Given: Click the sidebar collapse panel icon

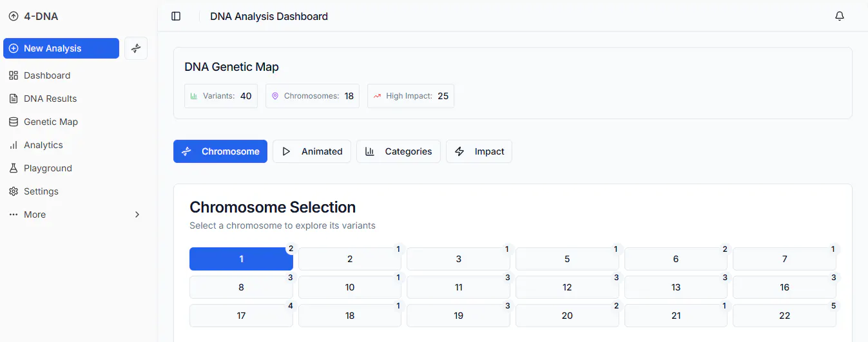Looking at the screenshot, I should tap(176, 16).
